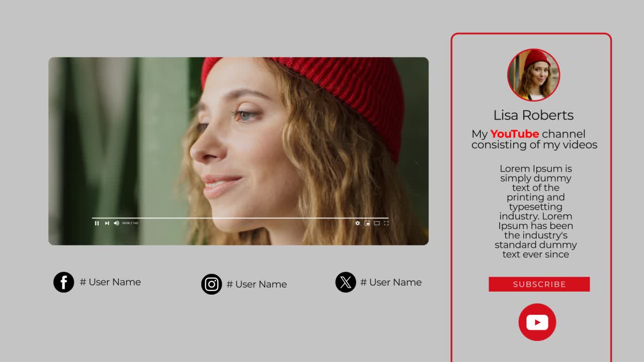This screenshot has height=362, width=644.
Task: Toggle playback with the pause control
Action: 96,223
